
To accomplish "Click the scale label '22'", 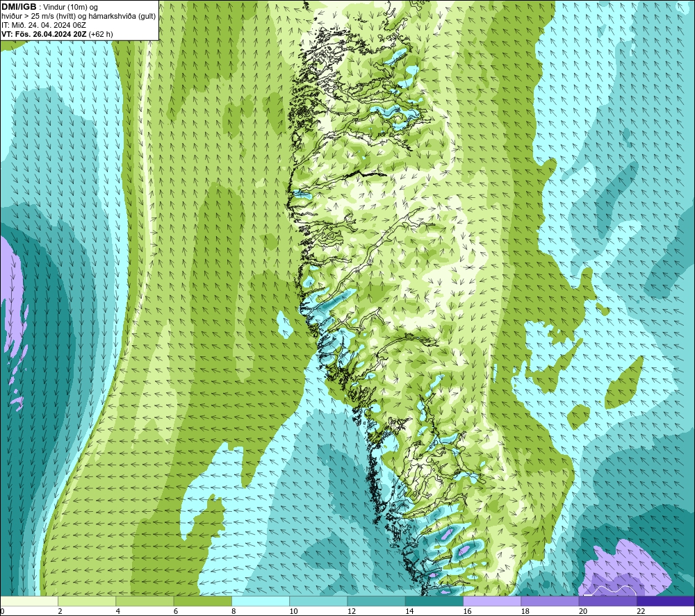I will (641, 611).
